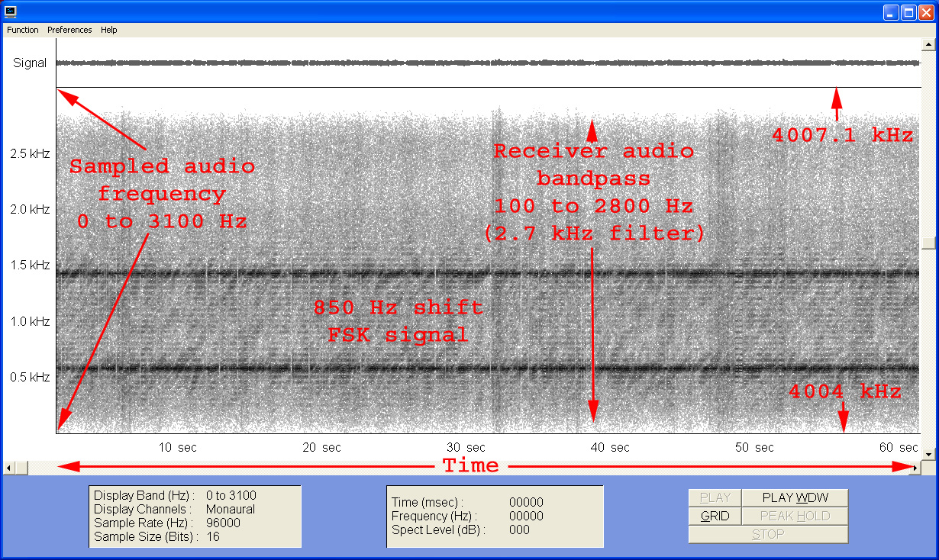Viewport: 939px width, 560px height.
Task: Click the 60 sec time label
Action: tap(899, 448)
